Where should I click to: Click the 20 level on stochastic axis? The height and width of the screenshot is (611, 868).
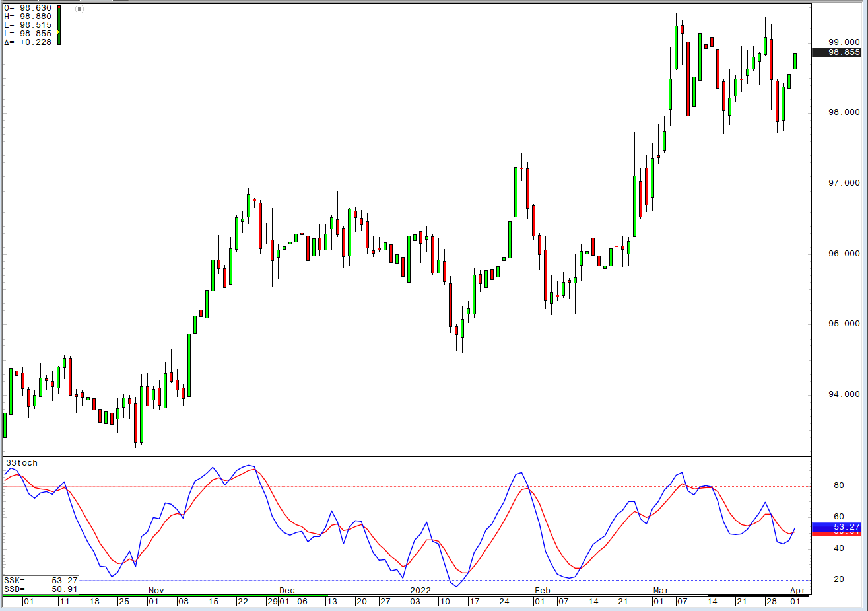[x=838, y=579]
